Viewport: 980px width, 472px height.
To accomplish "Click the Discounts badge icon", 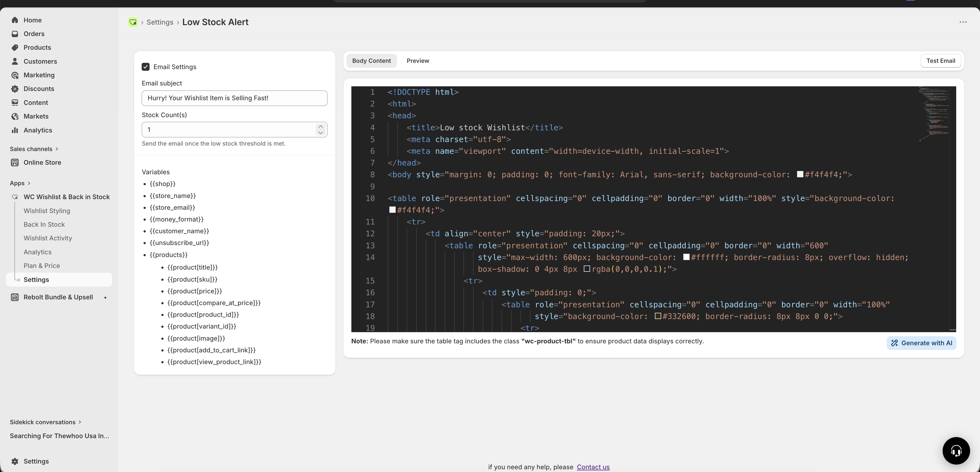I will coord(15,89).
